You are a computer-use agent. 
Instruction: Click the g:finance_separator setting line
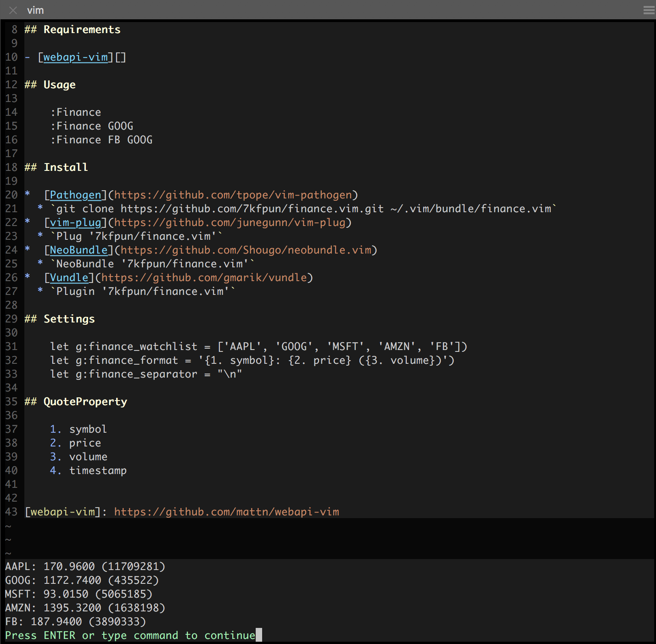click(x=146, y=374)
